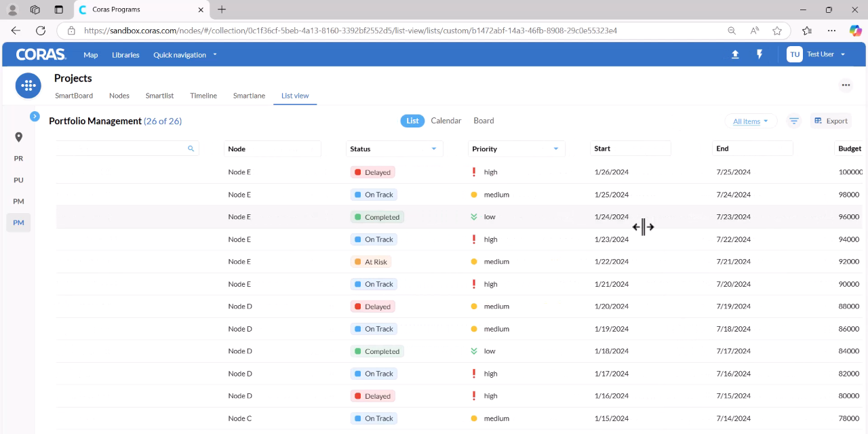Open Libraries in the top navigation
The width and height of the screenshot is (868, 434).
click(125, 55)
